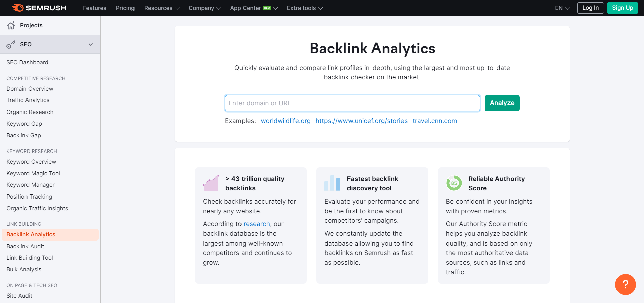644x303 pixels.
Task: Open Keyword Gap
Action: (24, 124)
